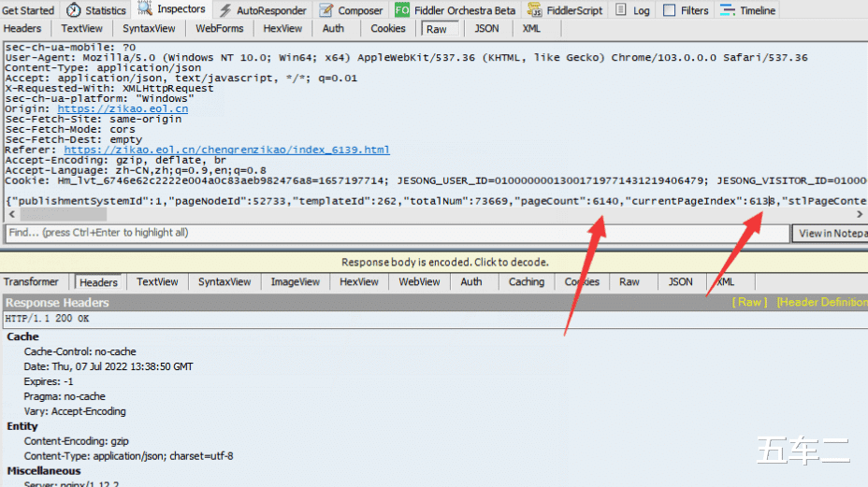The image size is (868, 487).
Task: Click the JSON request body line
Action: pos(435,201)
